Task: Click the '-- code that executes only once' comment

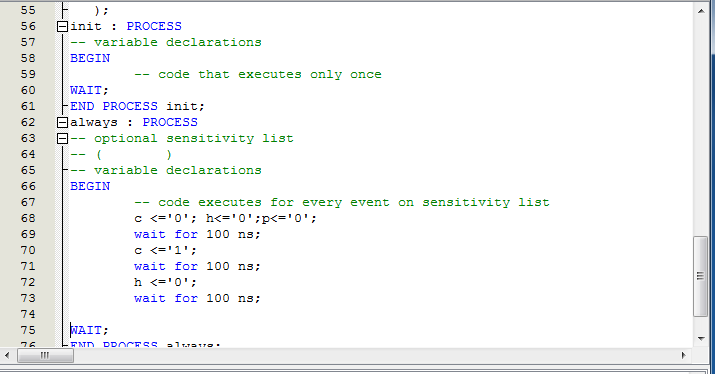Action: click(x=258, y=74)
